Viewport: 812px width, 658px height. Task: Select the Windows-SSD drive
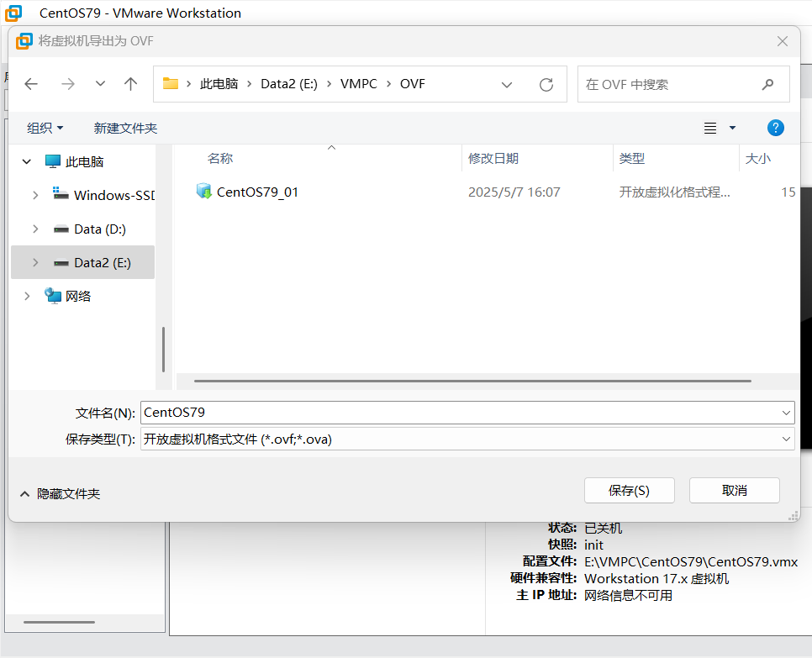(x=113, y=195)
